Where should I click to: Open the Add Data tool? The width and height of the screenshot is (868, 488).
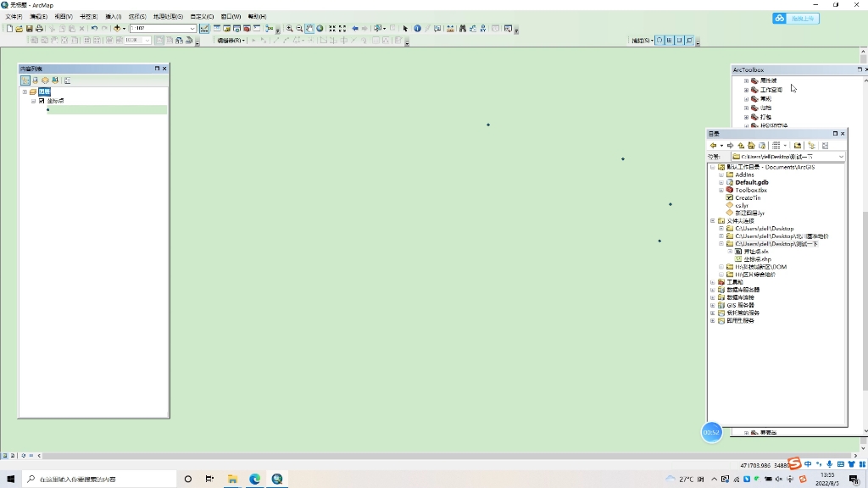[117, 28]
